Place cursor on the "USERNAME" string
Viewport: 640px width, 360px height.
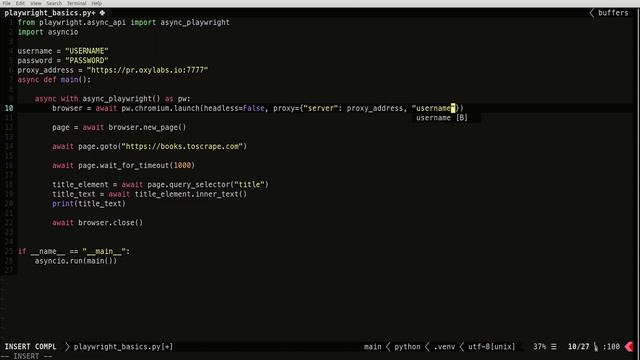click(x=87, y=51)
